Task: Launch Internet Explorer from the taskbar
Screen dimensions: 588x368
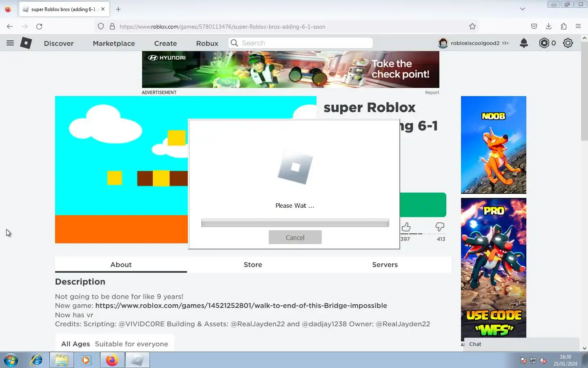Action: click(37, 360)
